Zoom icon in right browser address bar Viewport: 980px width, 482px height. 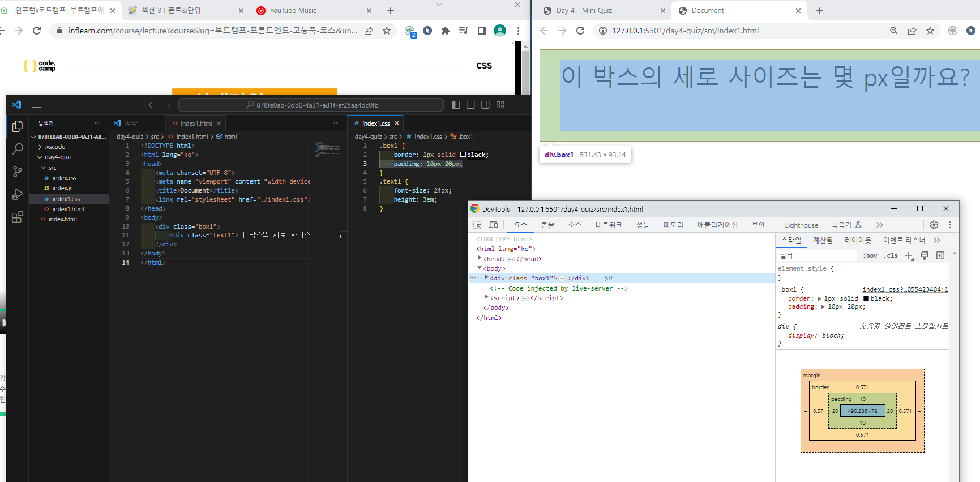tap(894, 31)
